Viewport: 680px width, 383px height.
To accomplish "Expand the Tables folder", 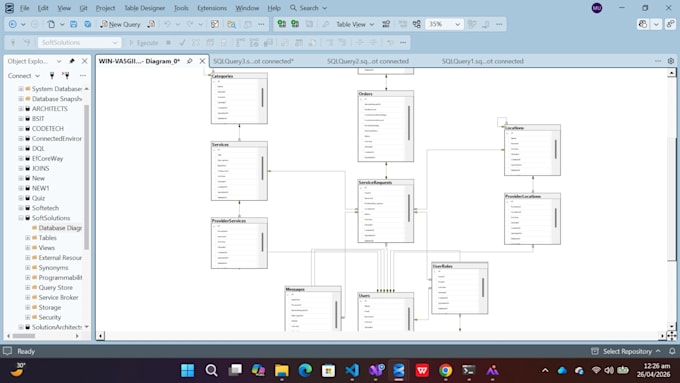I will [x=27, y=238].
